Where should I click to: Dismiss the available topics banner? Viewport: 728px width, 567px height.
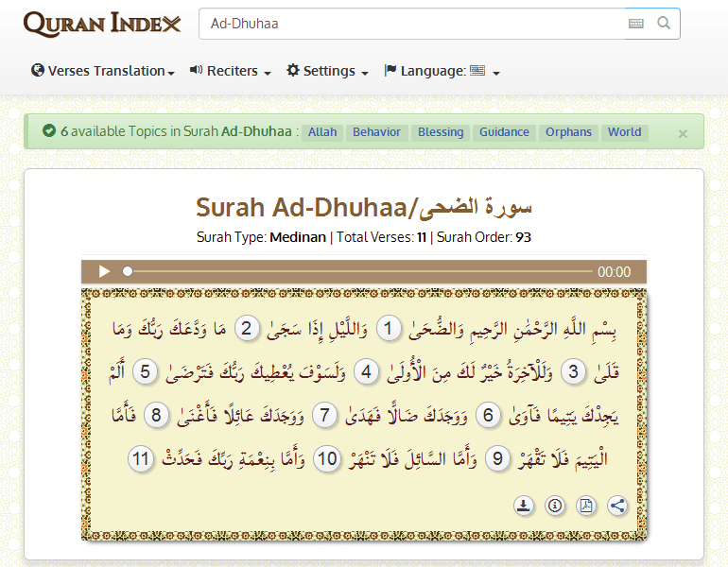[x=683, y=133]
